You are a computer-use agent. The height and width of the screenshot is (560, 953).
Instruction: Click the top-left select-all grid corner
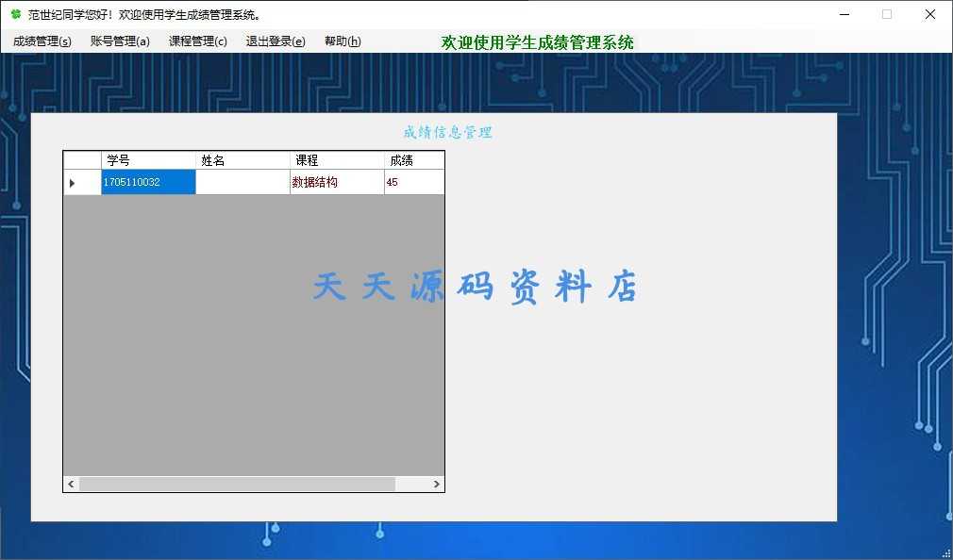click(x=82, y=160)
